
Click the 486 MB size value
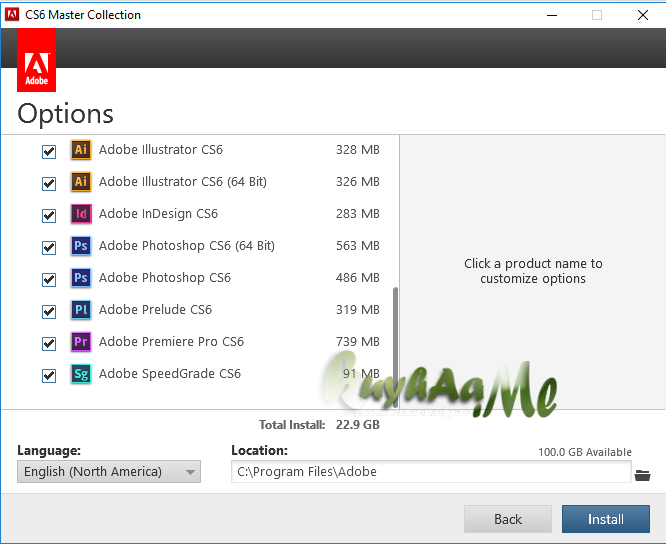pyautogui.click(x=358, y=278)
